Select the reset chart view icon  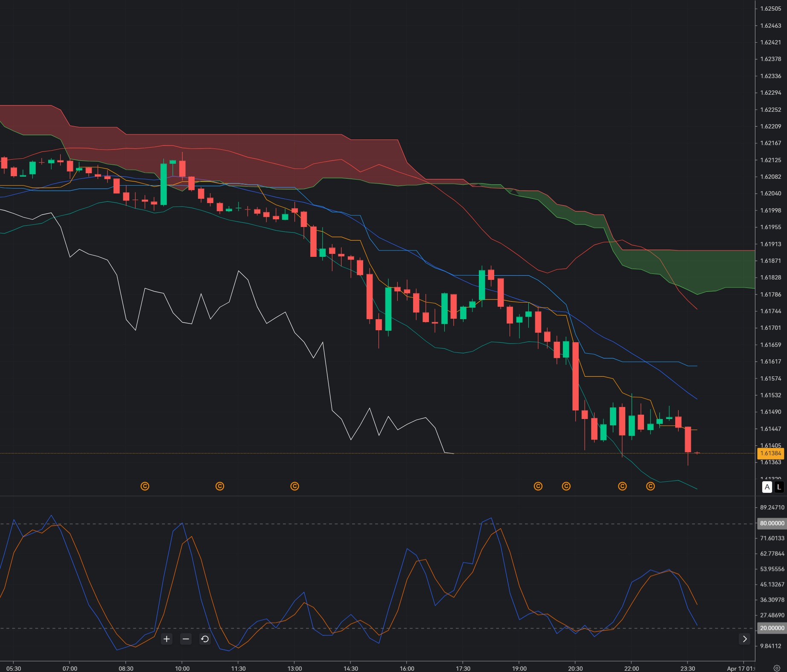pos(204,639)
